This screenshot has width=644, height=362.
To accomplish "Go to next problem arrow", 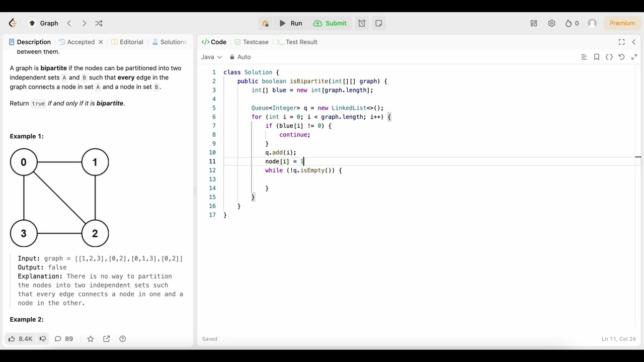I will (x=84, y=23).
